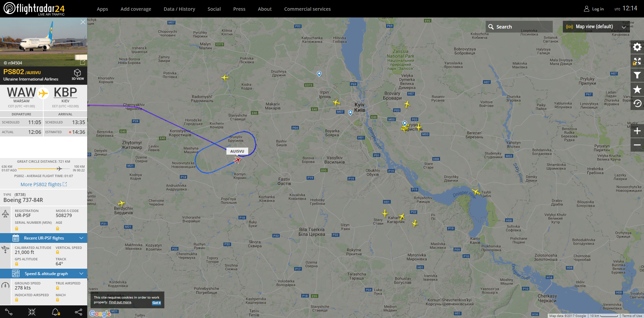Toggle fullscreen map view icon
Image resolution: width=644 pixels, height=318 pixels.
point(637,61)
